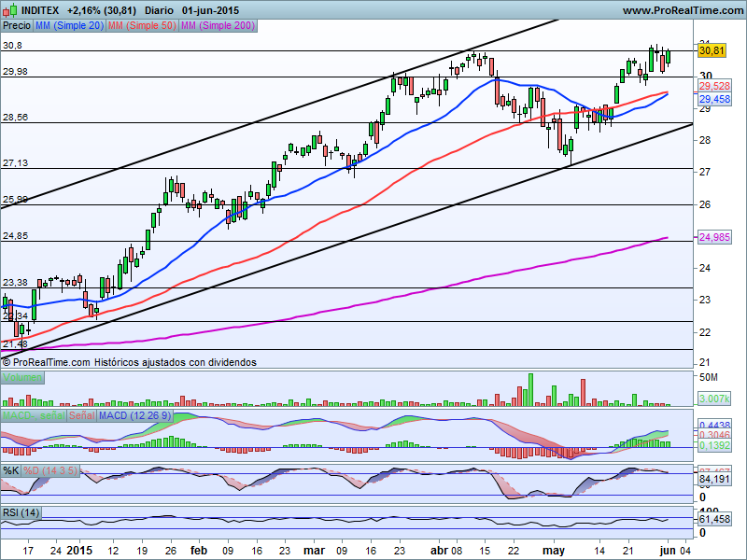Click the current price tag 30,81

712,50
